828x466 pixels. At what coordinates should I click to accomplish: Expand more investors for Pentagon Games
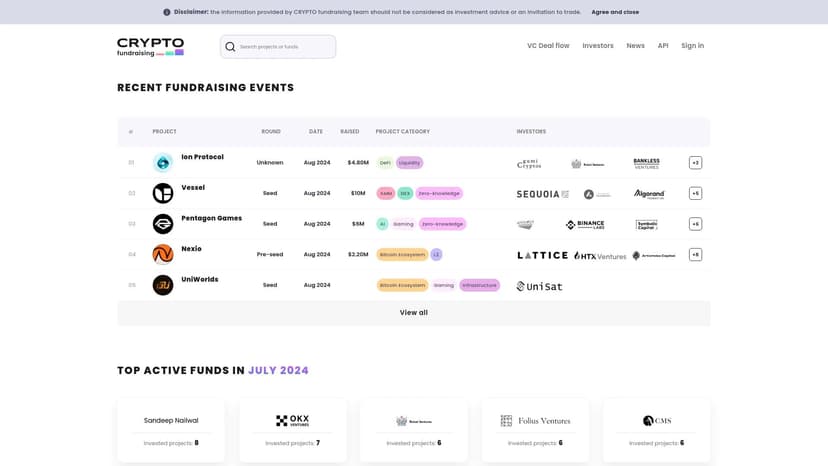695,224
